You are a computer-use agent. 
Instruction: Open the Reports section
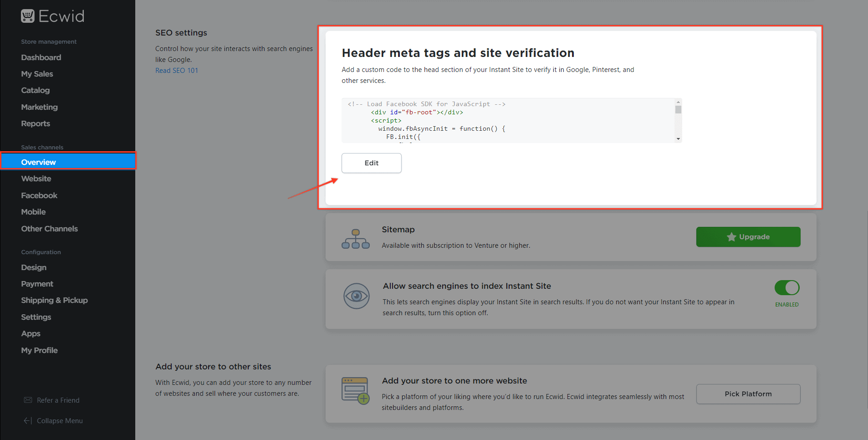36,123
